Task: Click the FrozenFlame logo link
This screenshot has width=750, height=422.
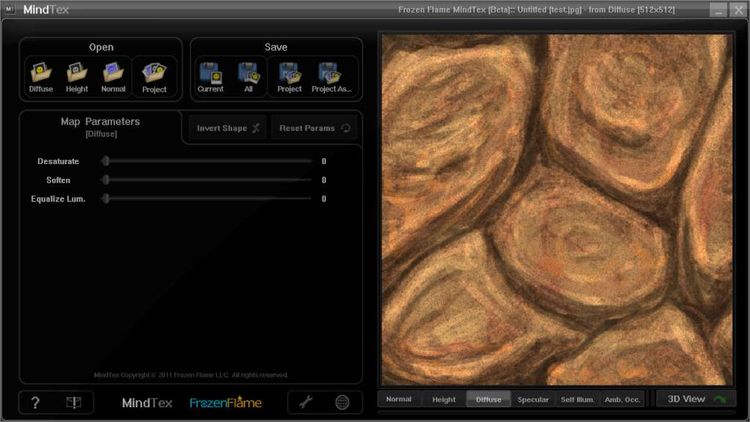Action: 225,402
